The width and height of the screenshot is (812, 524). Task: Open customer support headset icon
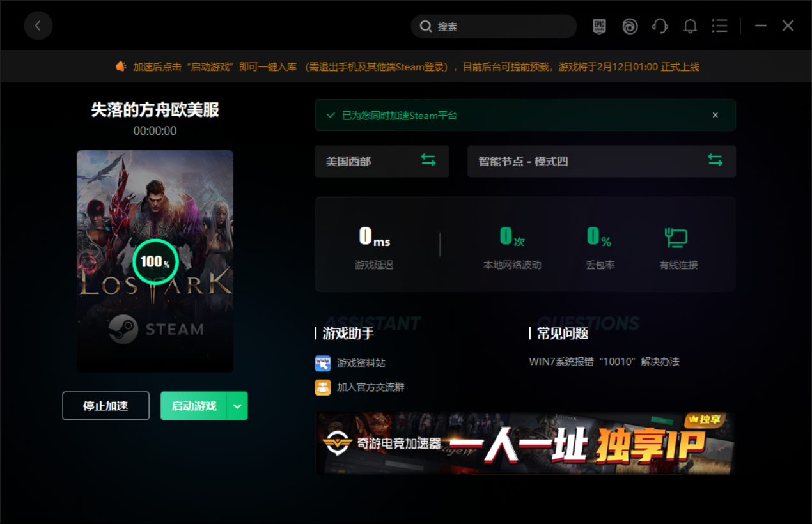(x=660, y=26)
